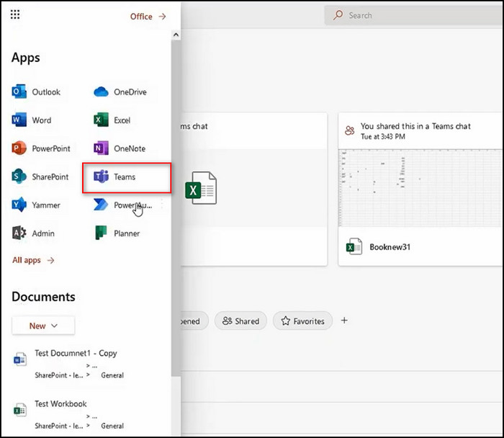Viewport: 504px width, 438px height.
Task: Go to Office via the arrow link
Action: point(148,17)
